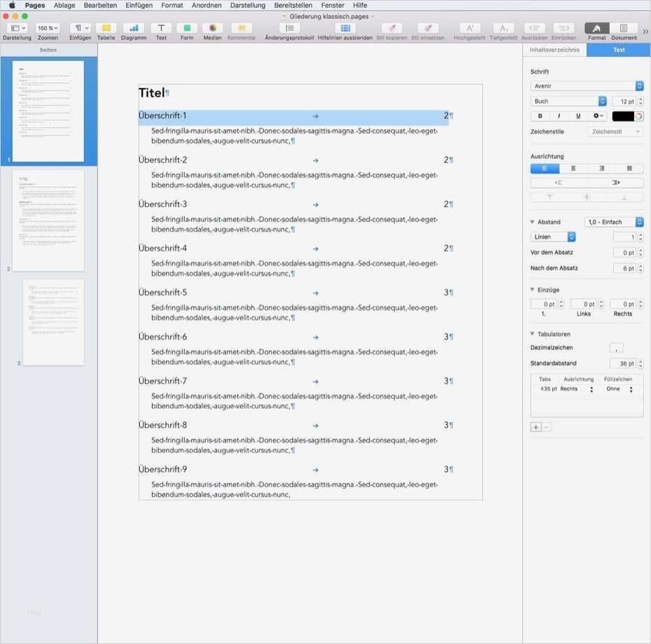The image size is (651, 644).
Task: Open the black text color swatch
Action: 623,115
